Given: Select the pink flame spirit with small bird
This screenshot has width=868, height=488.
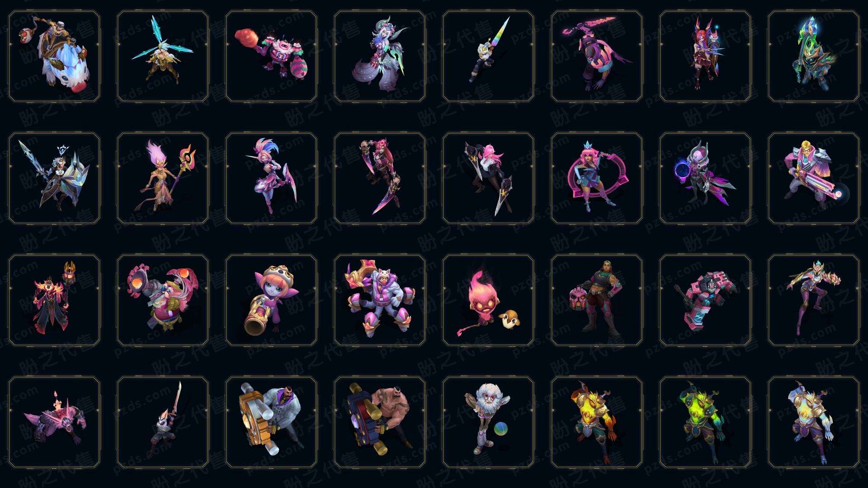Looking at the screenshot, I should pos(488,300).
